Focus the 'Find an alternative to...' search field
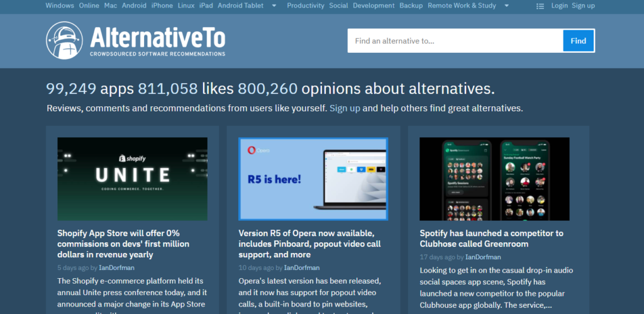This screenshot has height=314, width=644. click(x=455, y=41)
